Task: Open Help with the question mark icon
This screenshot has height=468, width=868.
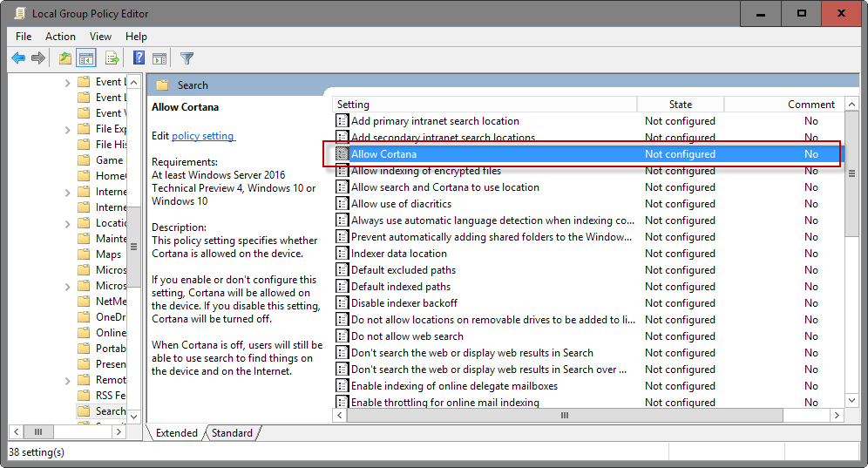Action: click(x=139, y=58)
